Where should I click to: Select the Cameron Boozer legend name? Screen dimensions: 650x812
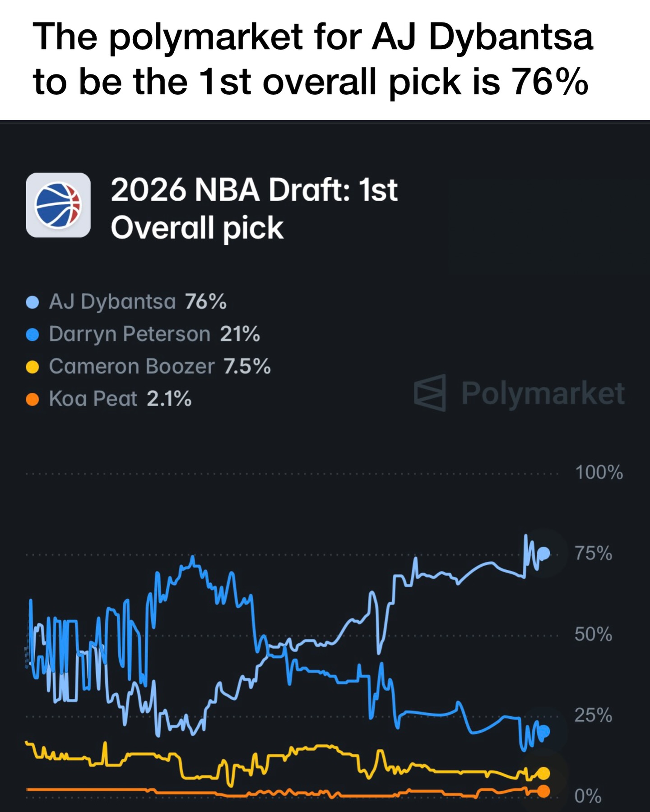tap(132, 366)
